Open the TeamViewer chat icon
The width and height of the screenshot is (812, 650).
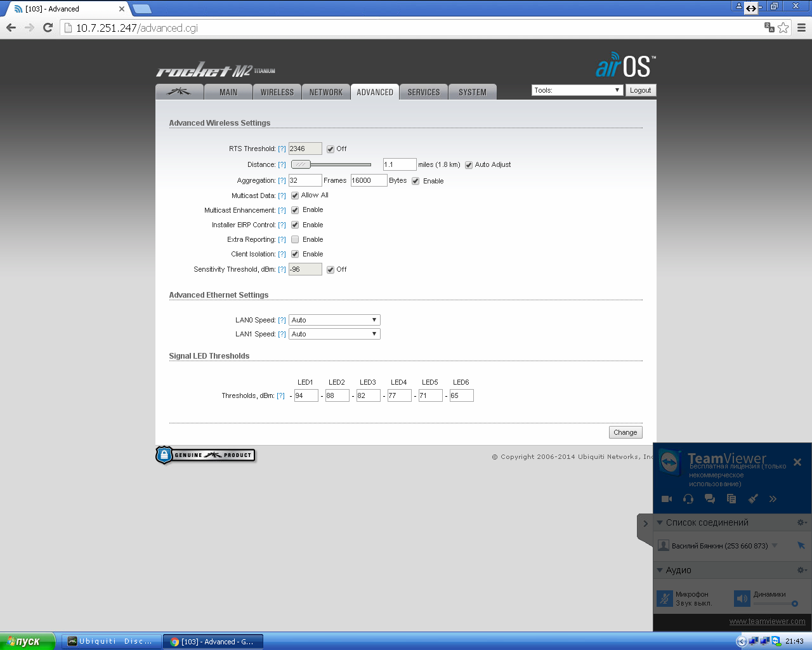(x=710, y=499)
